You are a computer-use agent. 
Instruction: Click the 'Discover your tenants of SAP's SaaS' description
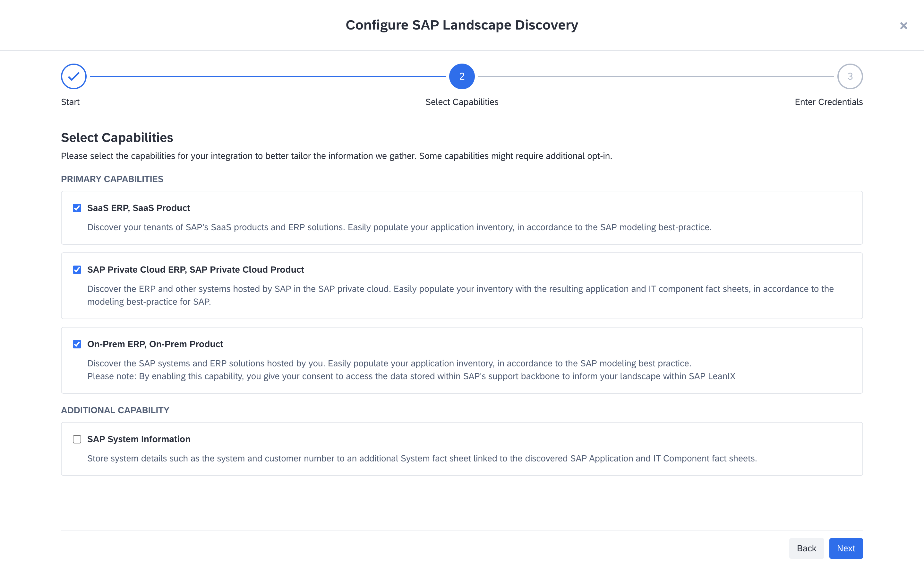click(399, 227)
